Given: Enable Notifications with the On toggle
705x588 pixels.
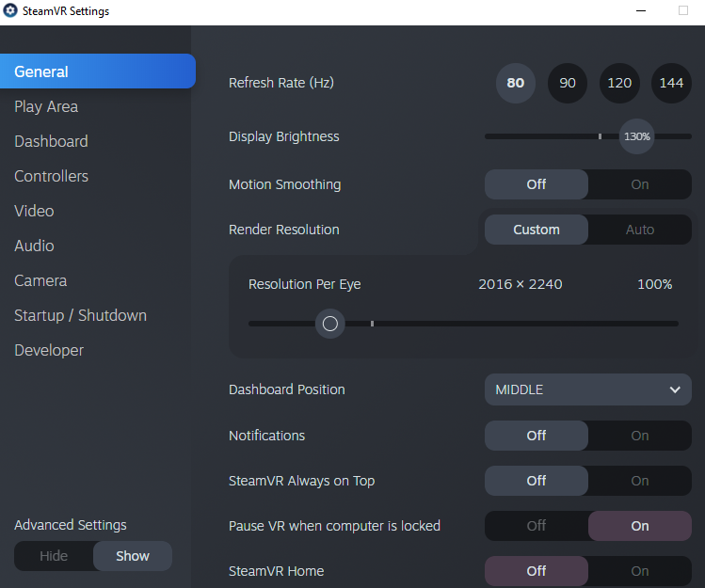Looking at the screenshot, I should click(x=640, y=436).
